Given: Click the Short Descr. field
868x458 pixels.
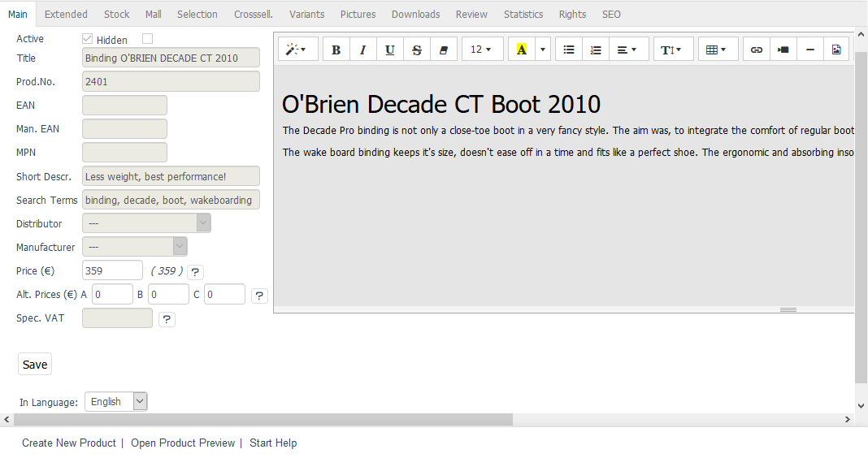Looking at the screenshot, I should click(x=171, y=176).
